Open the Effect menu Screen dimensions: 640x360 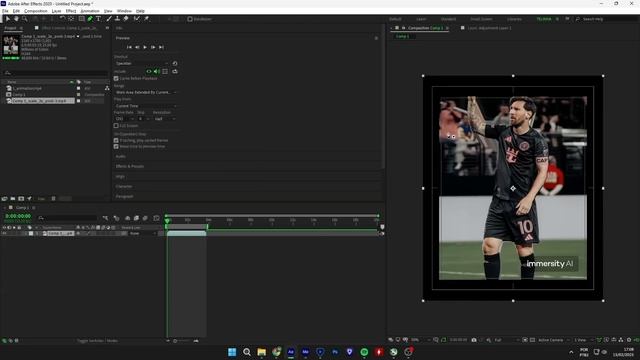point(71,11)
